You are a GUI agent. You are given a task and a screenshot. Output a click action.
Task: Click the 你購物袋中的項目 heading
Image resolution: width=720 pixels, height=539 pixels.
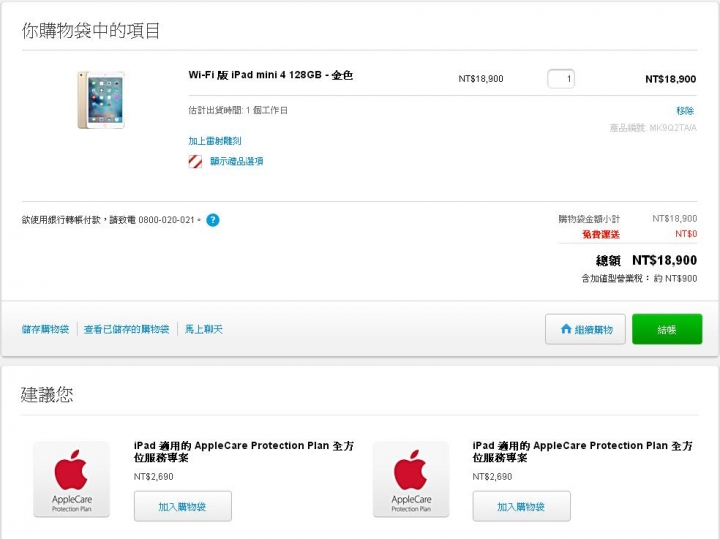[90, 31]
